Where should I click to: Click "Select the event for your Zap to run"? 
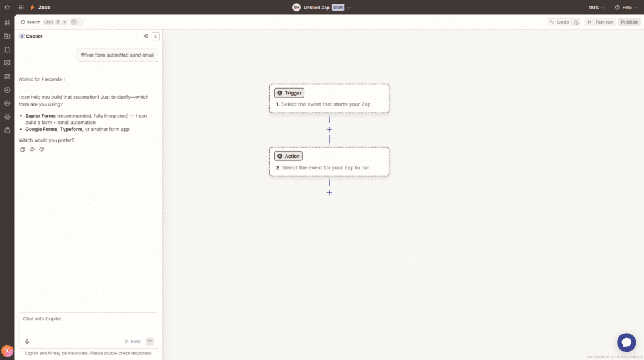tap(326, 167)
